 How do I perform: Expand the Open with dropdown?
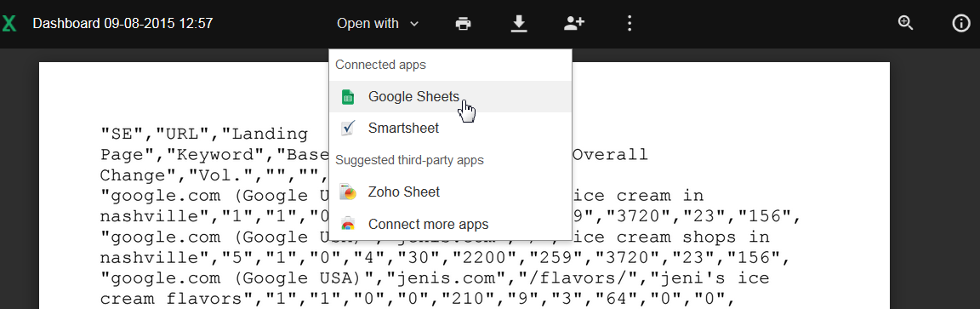pyautogui.click(x=378, y=24)
